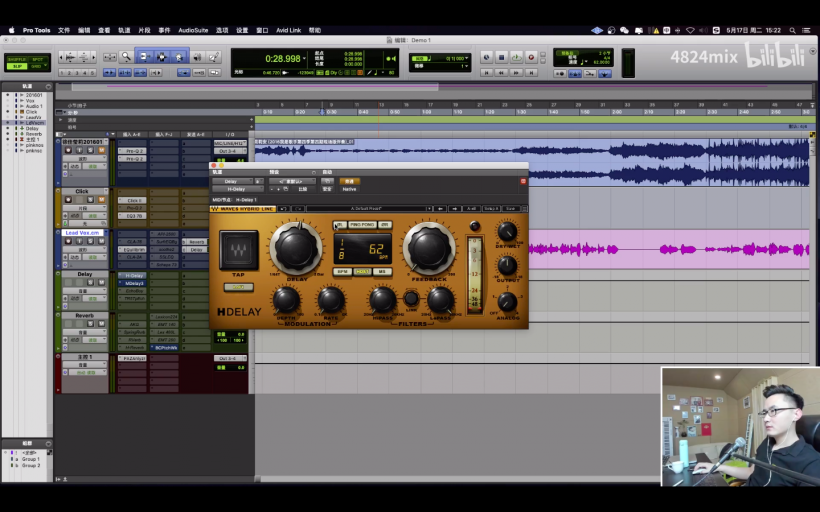
Task: Click the DRY/WET knob
Action: tap(507, 231)
